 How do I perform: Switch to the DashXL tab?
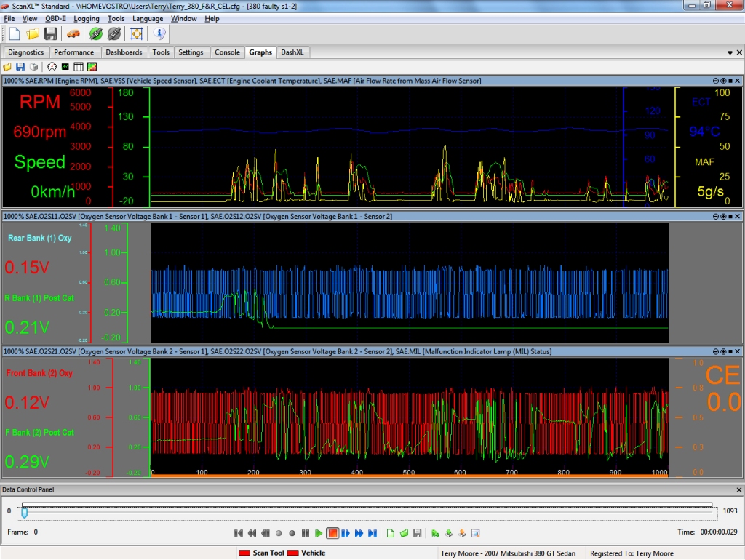click(294, 52)
